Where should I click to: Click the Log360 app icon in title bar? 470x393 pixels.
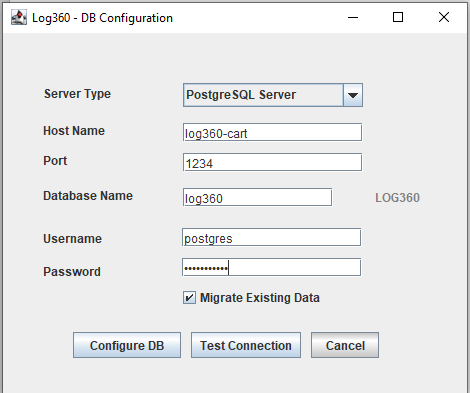click(x=19, y=17)
